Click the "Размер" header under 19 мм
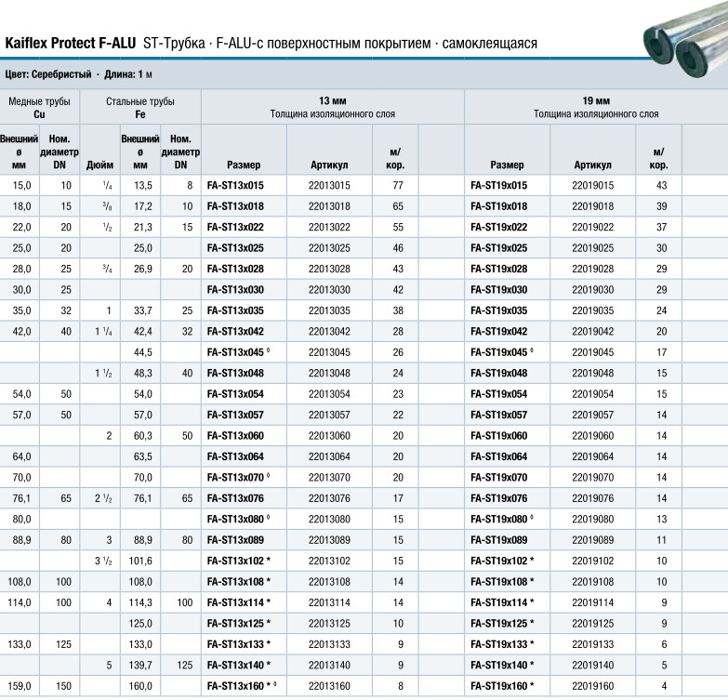 [507, 165]
